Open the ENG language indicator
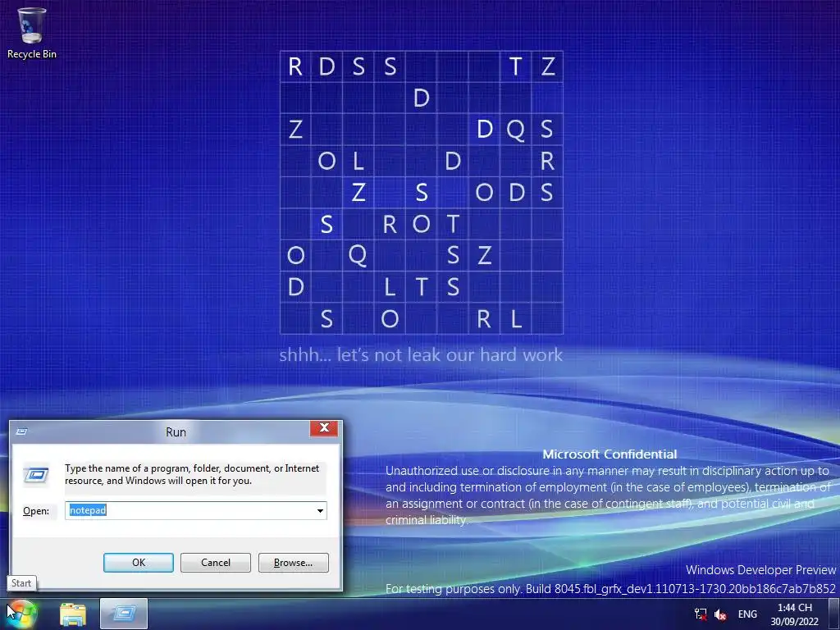 tap(747, 614)
